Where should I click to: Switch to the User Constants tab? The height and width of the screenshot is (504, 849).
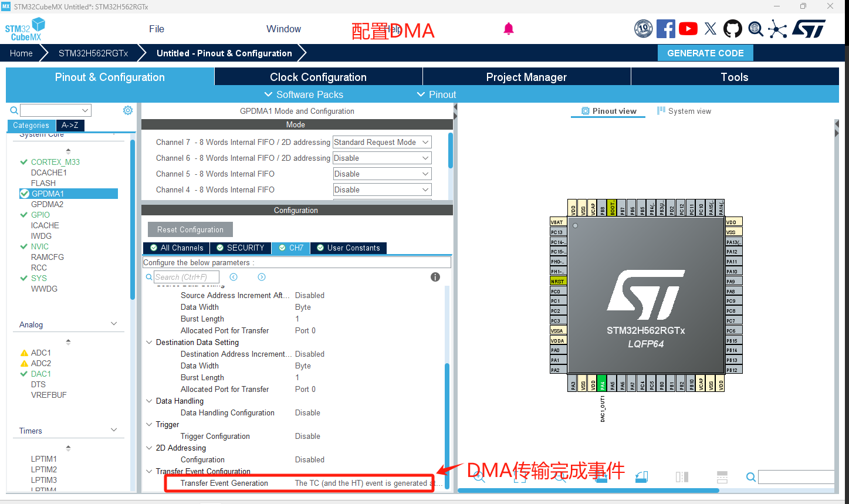coord(348,248)
